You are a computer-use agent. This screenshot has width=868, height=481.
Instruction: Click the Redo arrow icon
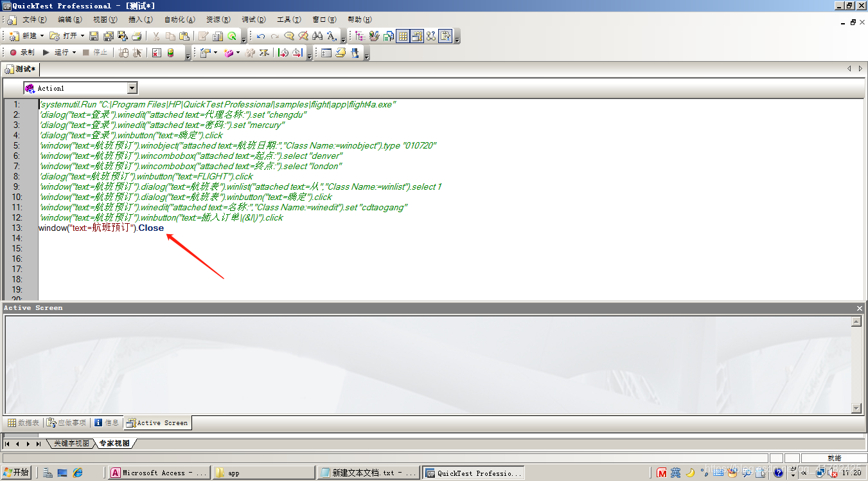[275, 36]
